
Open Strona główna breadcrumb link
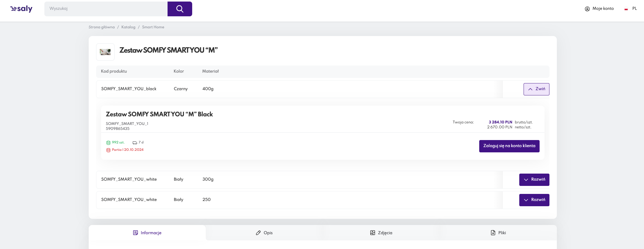coord(101,27)
